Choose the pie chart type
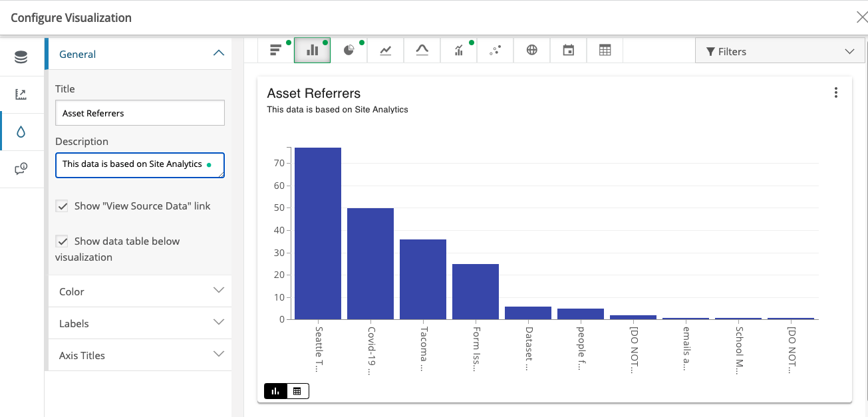Screen dimensions: 868x417 (x=349, y=50)
